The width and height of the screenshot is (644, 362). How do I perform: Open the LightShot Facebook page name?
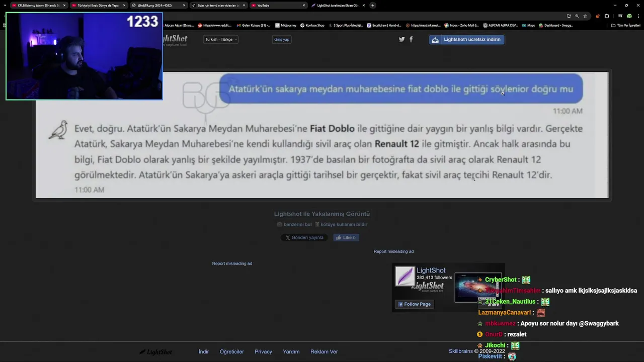(x=431, y=270)
